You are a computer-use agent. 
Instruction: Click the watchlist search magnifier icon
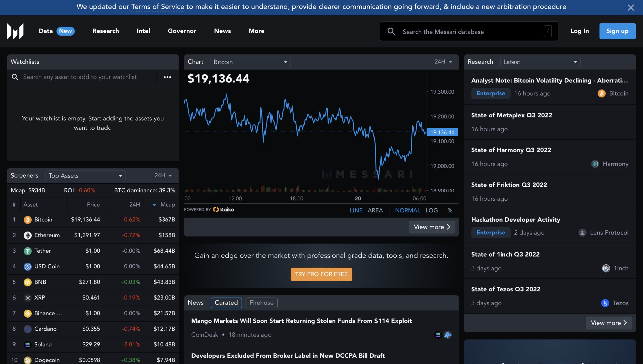click(15, 77)
